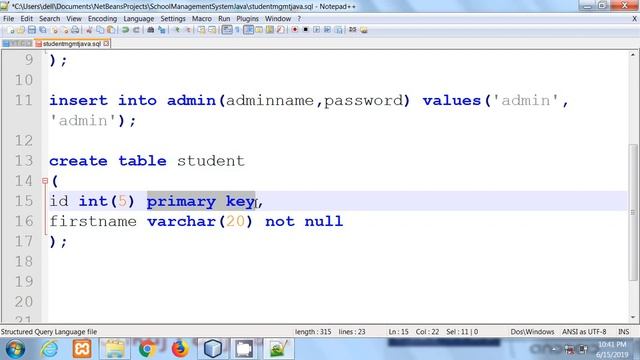
Task: Close the studentmgmtjava.sql tab
Action: coord(106,43)
